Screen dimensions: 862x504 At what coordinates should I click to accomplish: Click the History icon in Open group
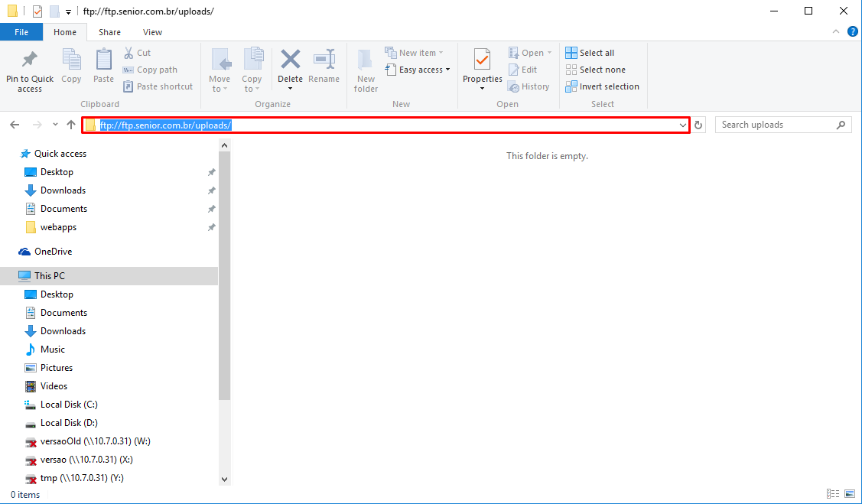529,86
